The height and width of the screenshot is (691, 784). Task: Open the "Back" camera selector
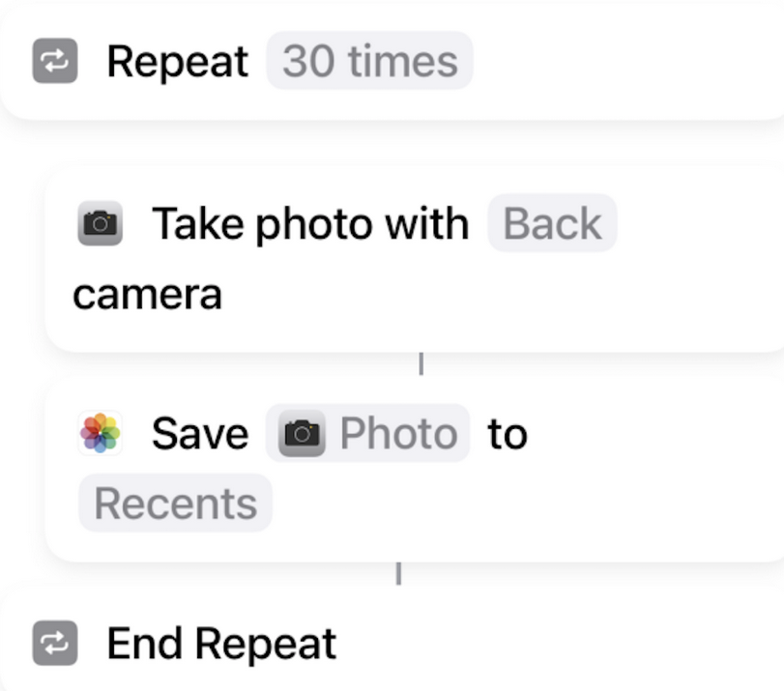552,223
